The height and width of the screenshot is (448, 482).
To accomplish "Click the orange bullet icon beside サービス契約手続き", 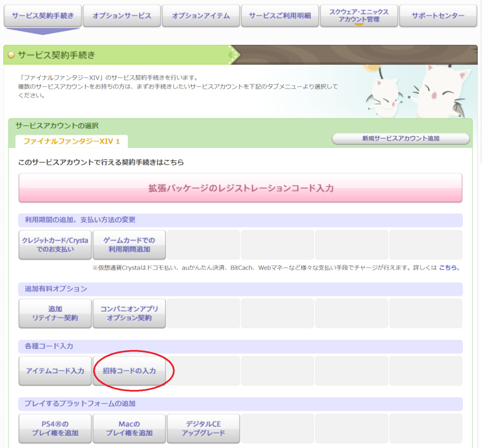I will click(x=11, y=55).
